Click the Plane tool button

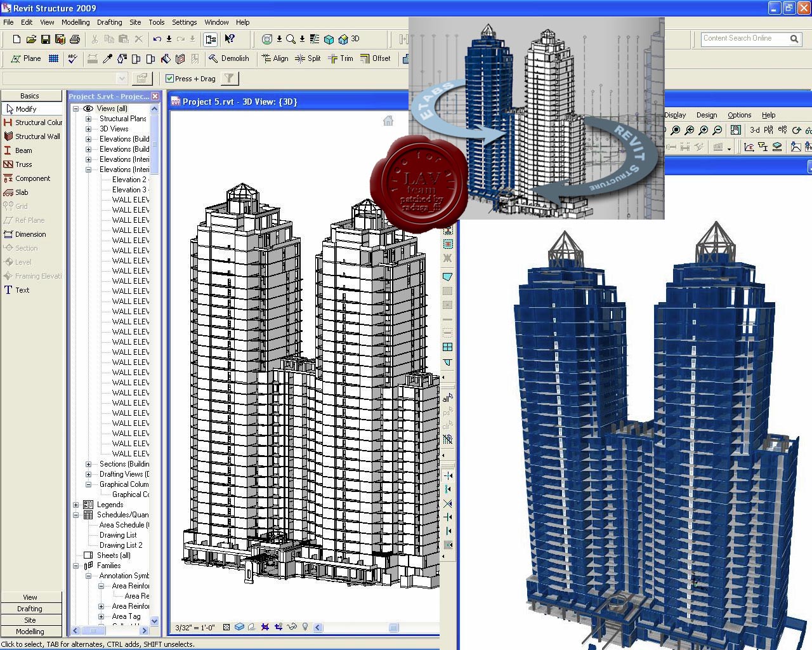25,58
